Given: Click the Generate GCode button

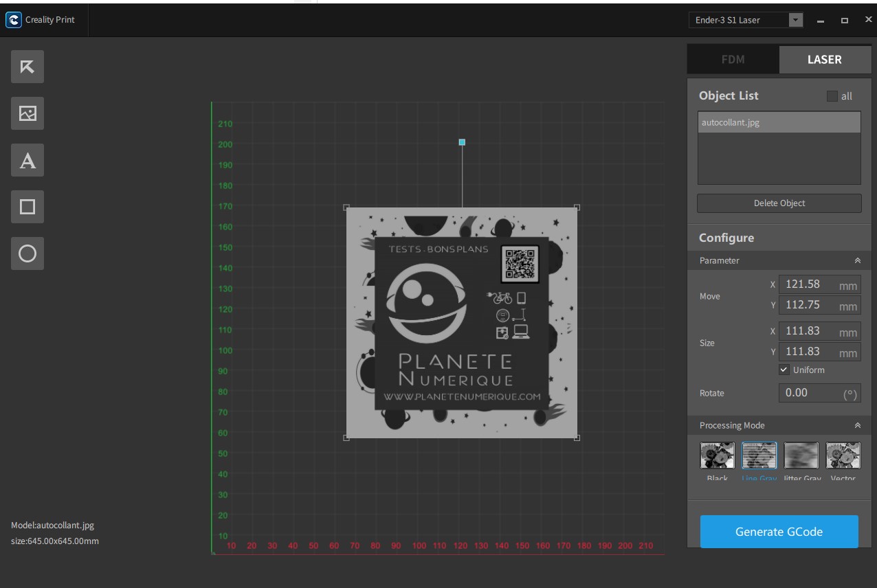Looking at the screenshot, I should click(x=779, y=532).
